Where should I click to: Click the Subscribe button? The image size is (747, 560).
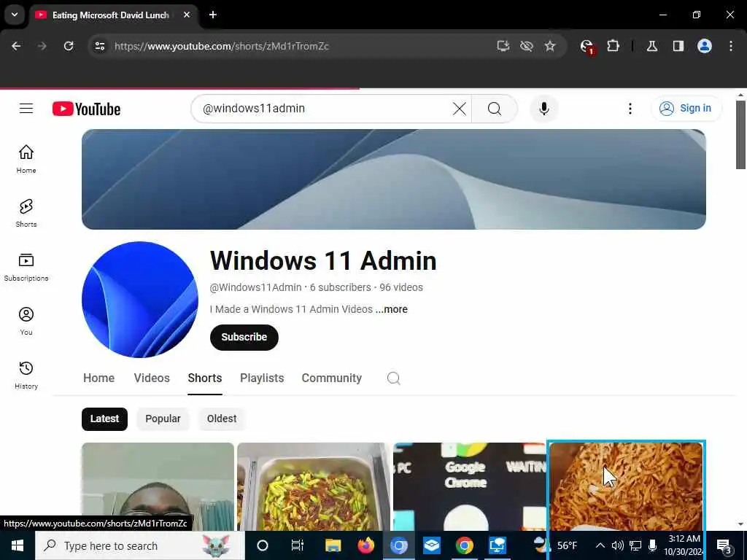pos(244,337)
